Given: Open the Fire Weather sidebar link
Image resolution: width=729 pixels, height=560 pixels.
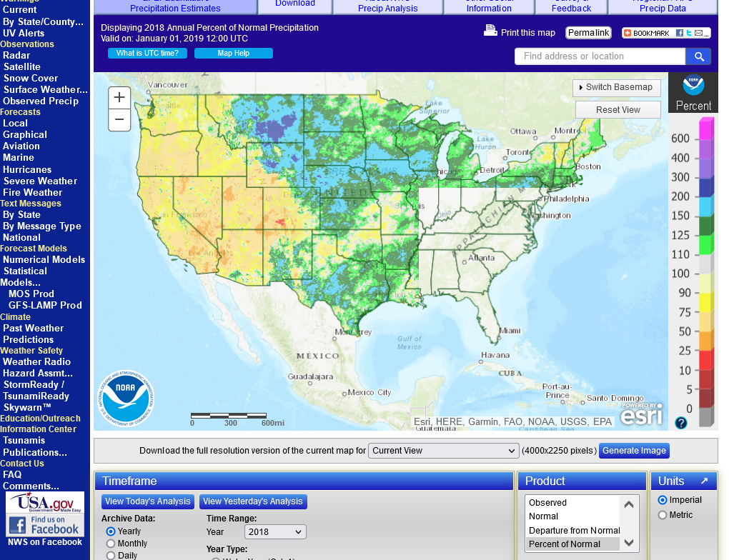Looking at the screenshot, I should coord(33,192).
